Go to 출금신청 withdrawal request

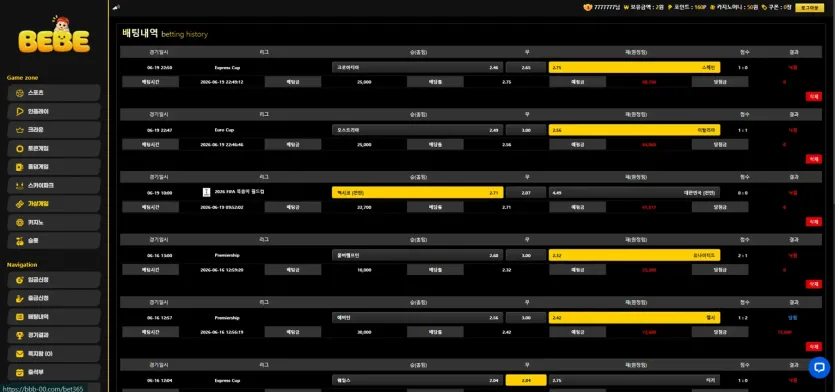point(54,298)
